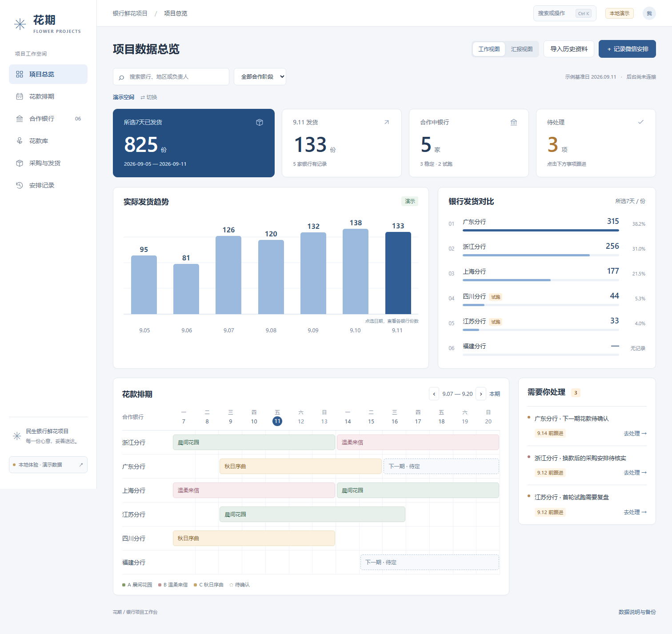Image resolution: width=672 pixels, height=634 pixels.
Task: Click the 花期 snowflake logo icon
Action: pyautogui.click(x=20, y=24)
